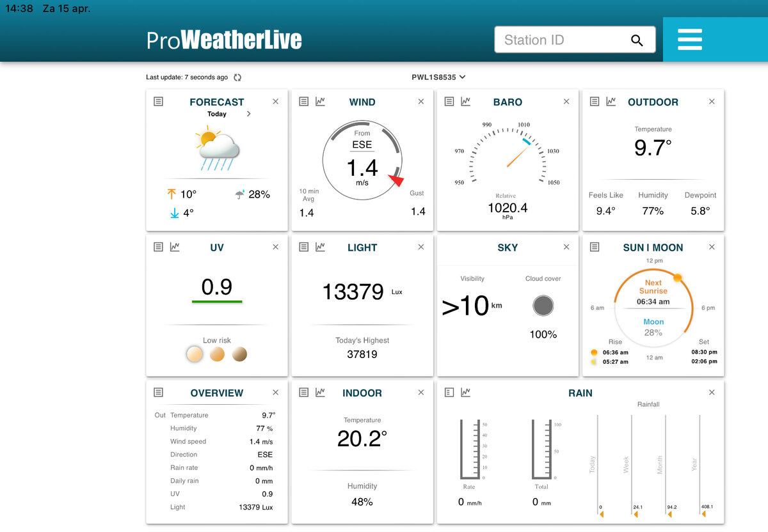Expand the PWL1S8535 station dropdown
This screenshot has height=532, width=768.
pyautogui.click(x=438, y=77)
